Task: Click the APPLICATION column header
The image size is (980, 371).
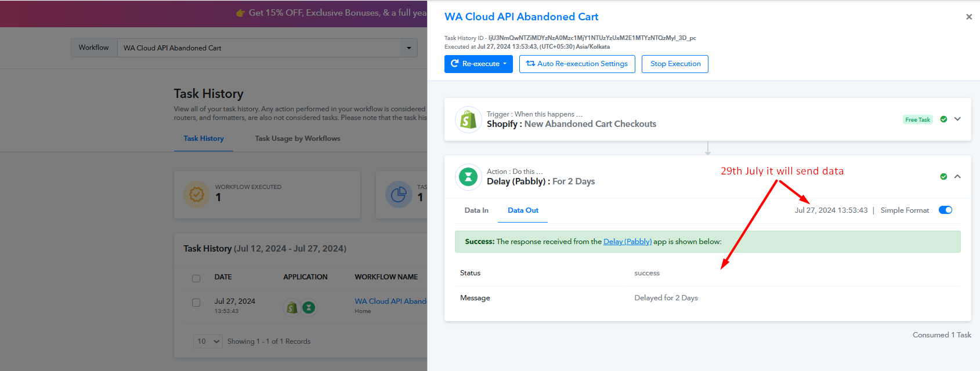Action: 305,277
